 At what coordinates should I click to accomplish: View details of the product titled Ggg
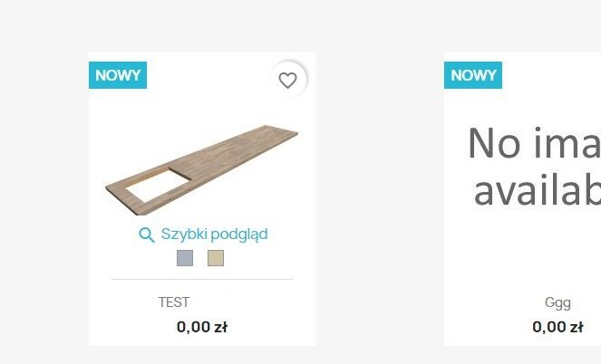(557, 302)
